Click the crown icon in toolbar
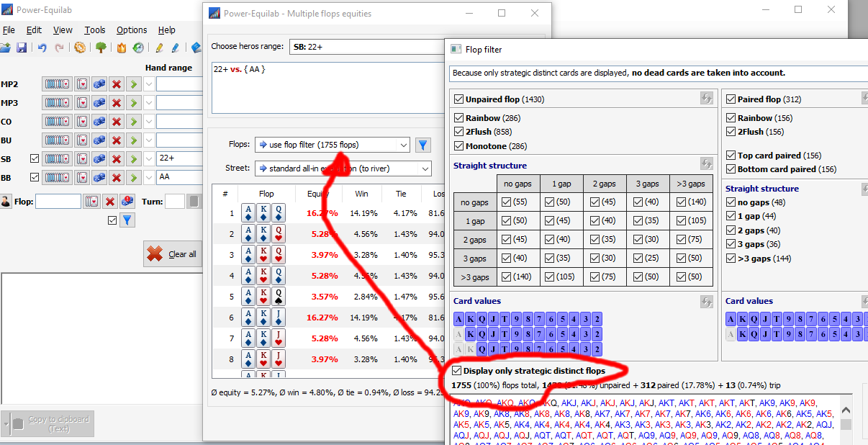Screen dimensions: 868x445 tap(122, 48)
